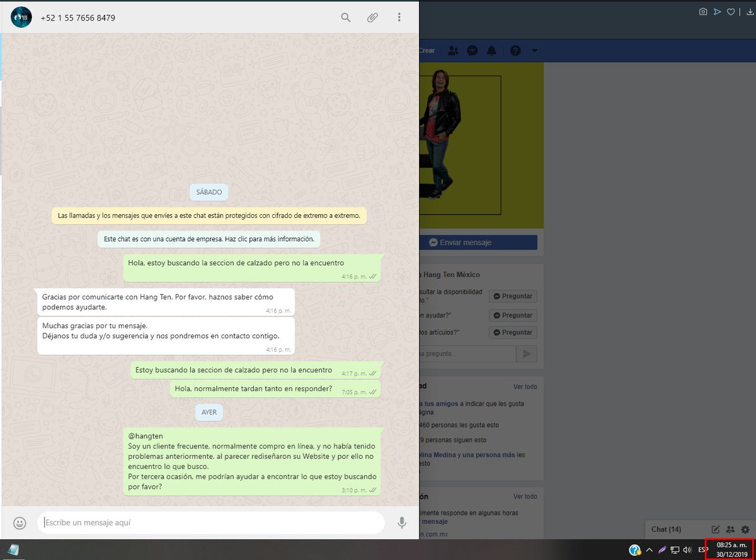
Task: Start recording a voice message
Action: 401,523
